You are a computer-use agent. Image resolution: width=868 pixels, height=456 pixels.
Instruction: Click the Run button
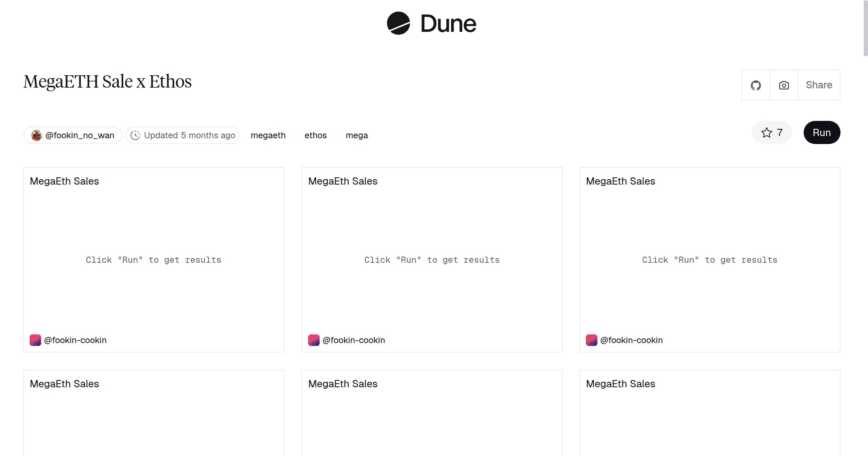tap(821, 132)
